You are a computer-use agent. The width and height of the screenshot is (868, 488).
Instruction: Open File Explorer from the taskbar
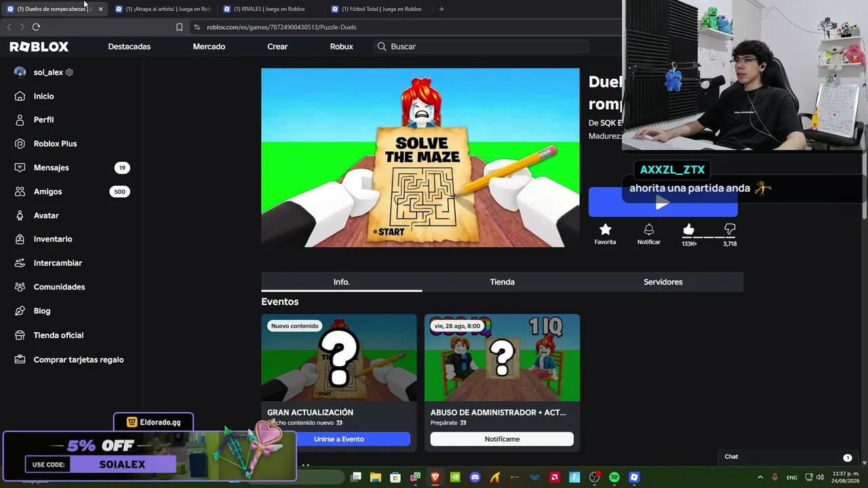[376, 477]
